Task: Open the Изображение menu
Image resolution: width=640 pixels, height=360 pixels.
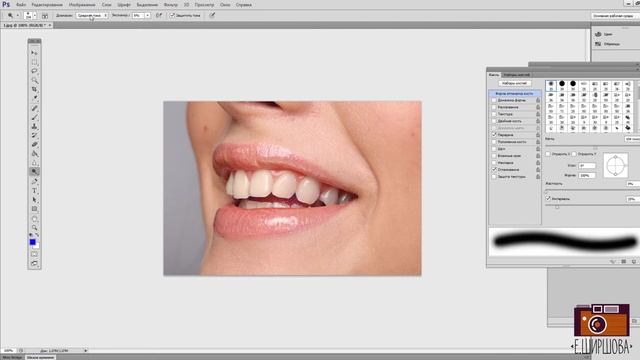Action: (82, 5)
